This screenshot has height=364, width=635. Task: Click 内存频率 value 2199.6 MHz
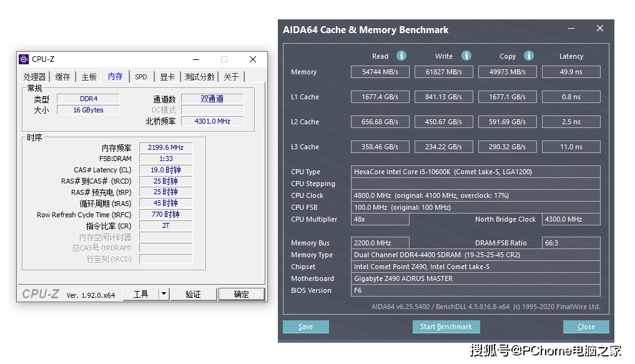click(x=165, y=147)
